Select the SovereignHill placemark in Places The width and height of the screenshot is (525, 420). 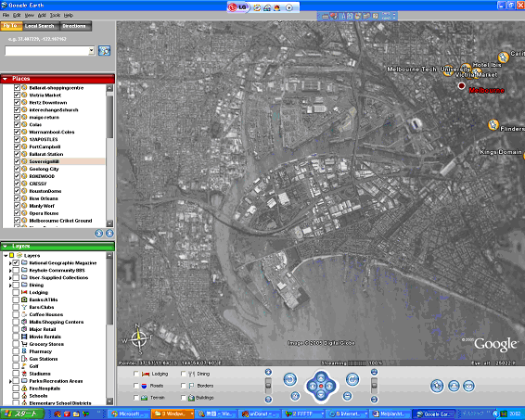[x=44, y=161]
